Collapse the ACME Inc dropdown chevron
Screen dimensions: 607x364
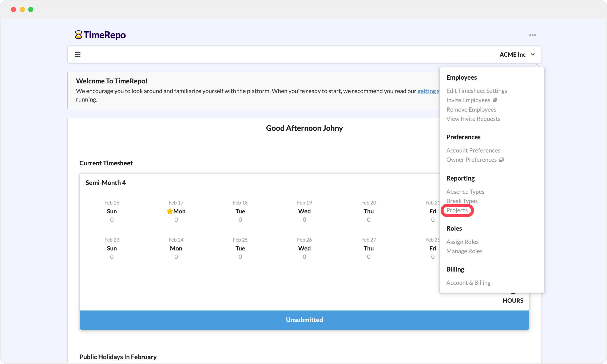[x=532, y=55]
